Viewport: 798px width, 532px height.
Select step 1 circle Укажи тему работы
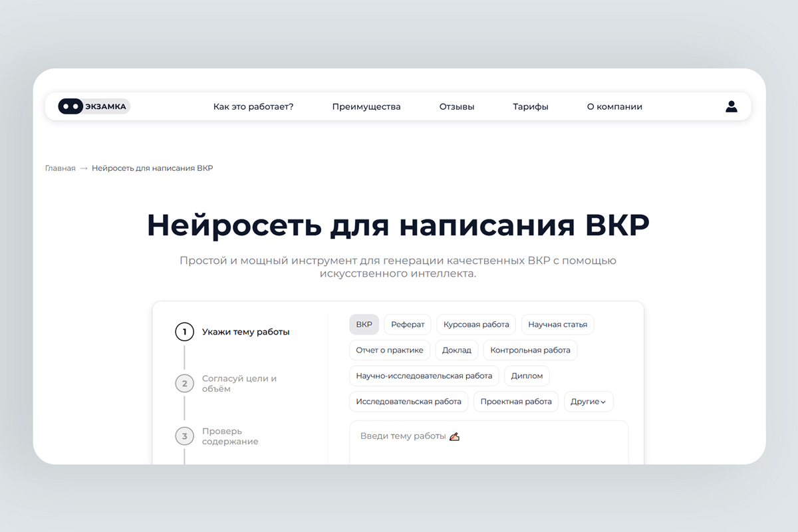point(184,332)
